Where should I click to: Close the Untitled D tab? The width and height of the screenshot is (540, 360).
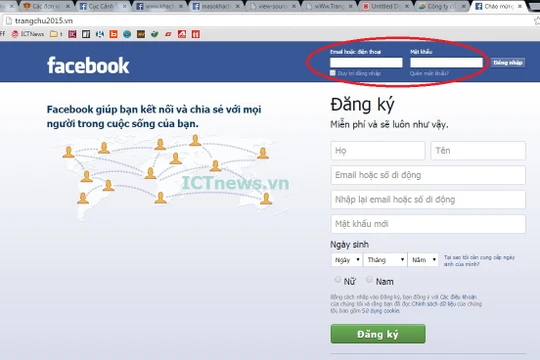tap(407, 6)
